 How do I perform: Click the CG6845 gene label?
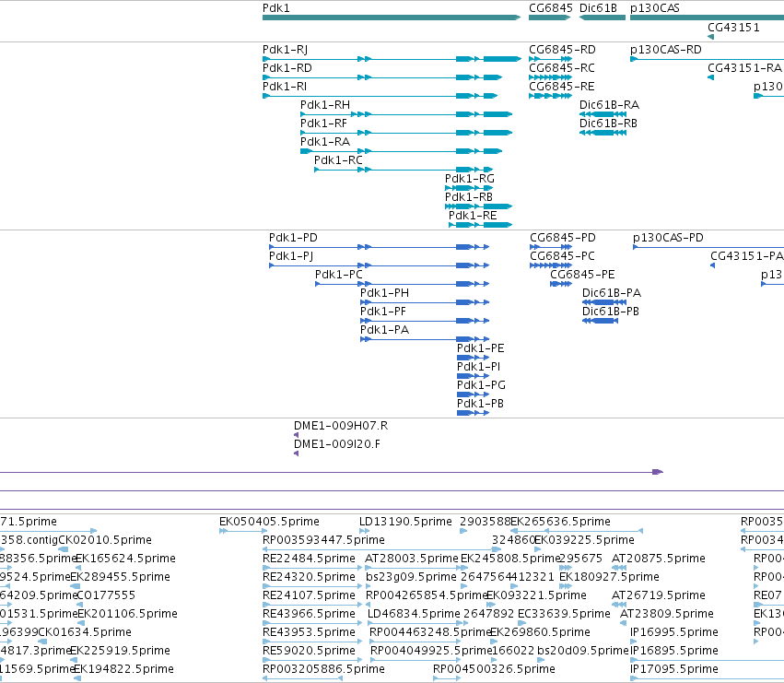click(551, 8)
